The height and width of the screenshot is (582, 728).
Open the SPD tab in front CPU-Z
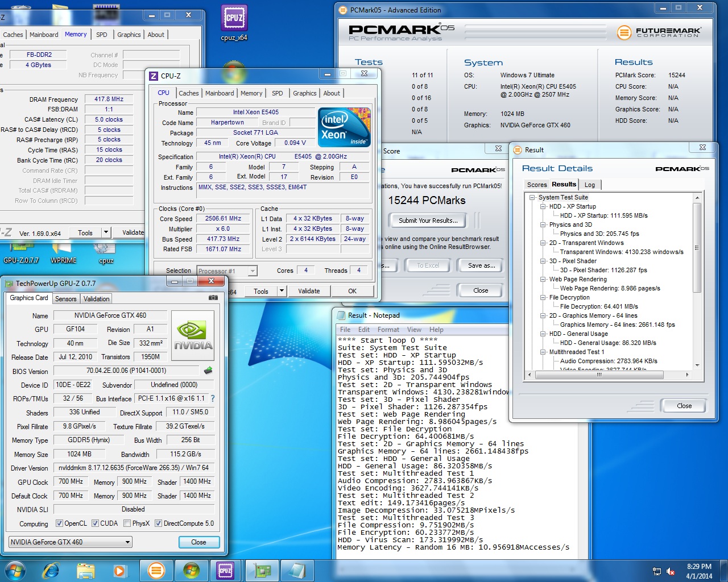coord(277,93)
